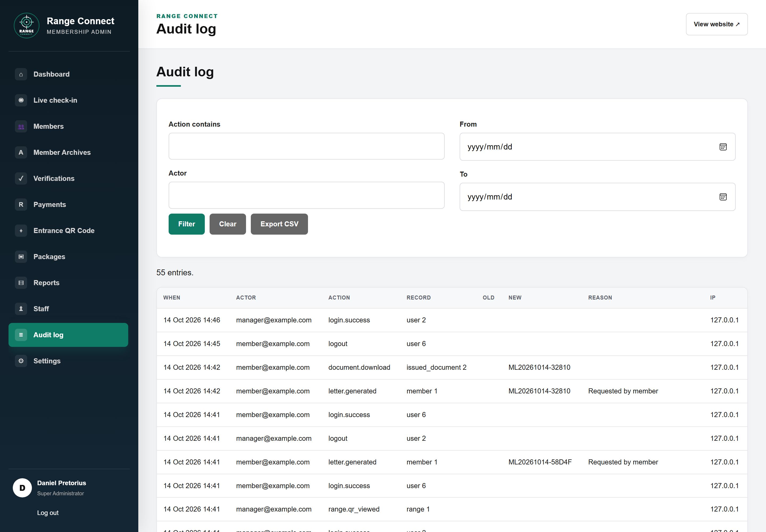Viewport: 766px width, 532px height.
Task: Click the Live check-in sidebar icon
Action: [x=21, y=100]
